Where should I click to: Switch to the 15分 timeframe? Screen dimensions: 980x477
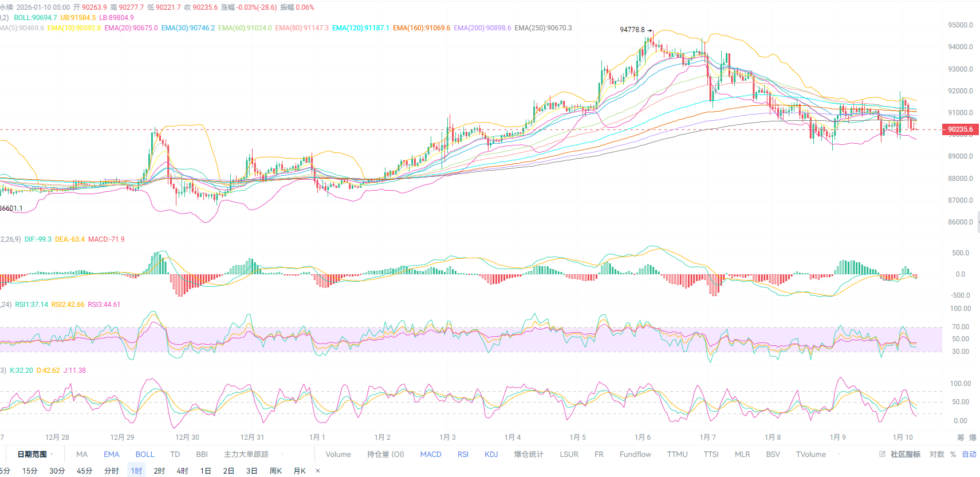point(30,471)
